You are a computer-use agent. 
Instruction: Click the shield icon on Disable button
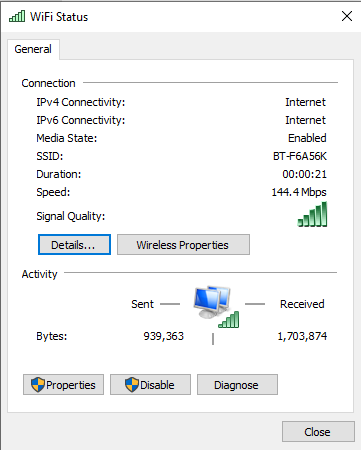132,385
